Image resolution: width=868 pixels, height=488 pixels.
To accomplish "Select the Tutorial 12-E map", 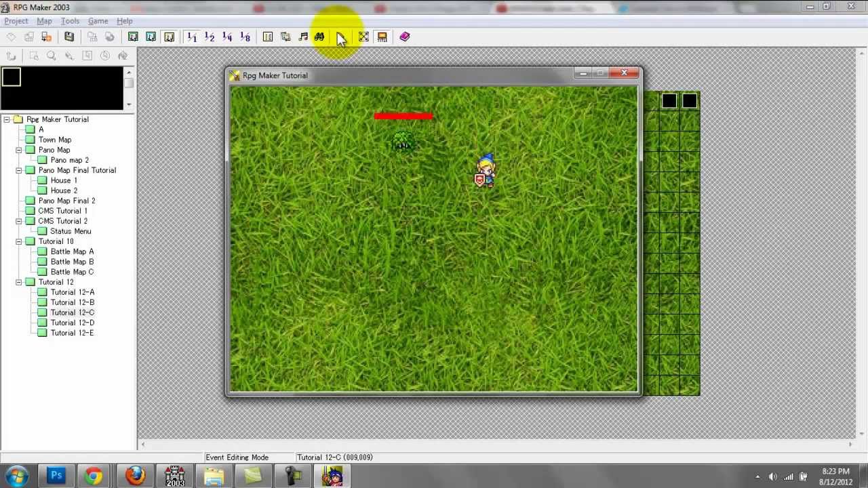I will (73, 333).
